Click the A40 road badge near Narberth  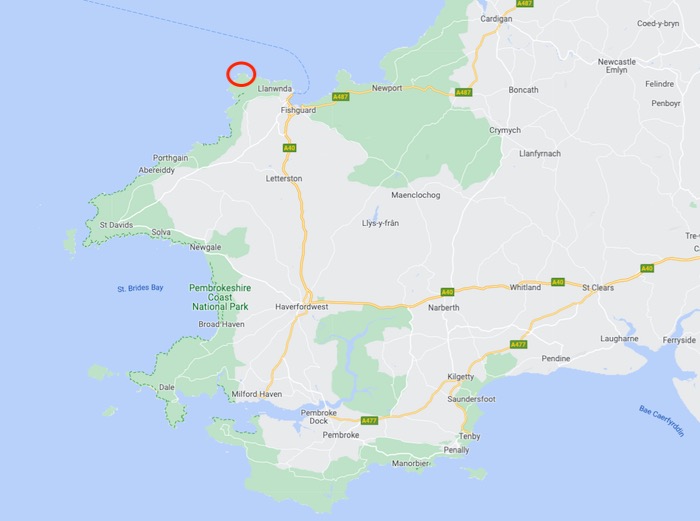click(x=447, y=292)
